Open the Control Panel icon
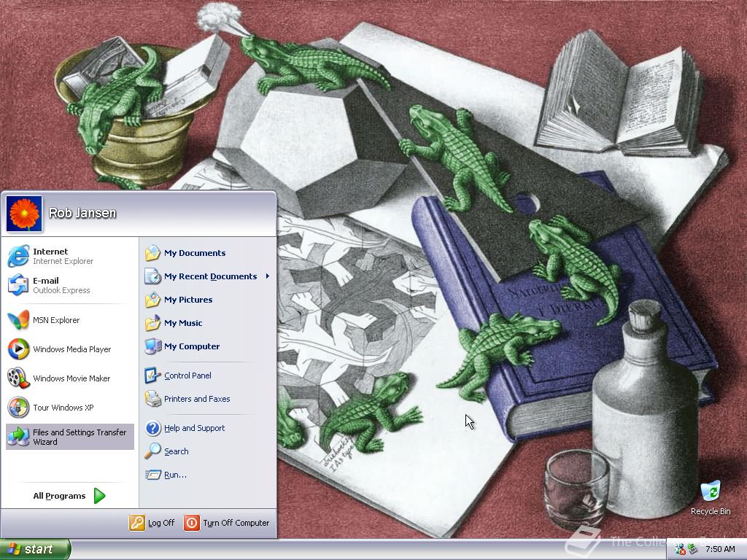The width and height of the screenshot is (747, 560). [x=153, y=376]
